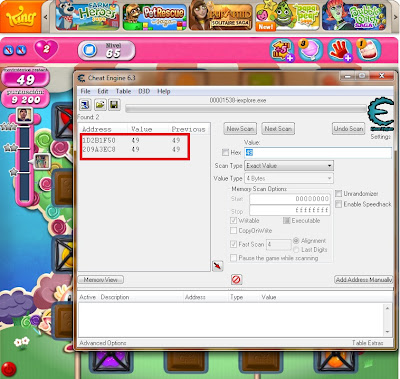
Task: Toggle the Hex checkbox
Action: 226,152
